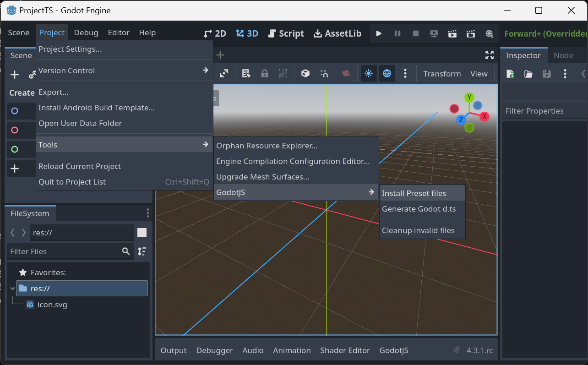The height and width of the screenshot is (365, 588).
Task: Click Cleanup invalid files
Action: click(422, 230)
